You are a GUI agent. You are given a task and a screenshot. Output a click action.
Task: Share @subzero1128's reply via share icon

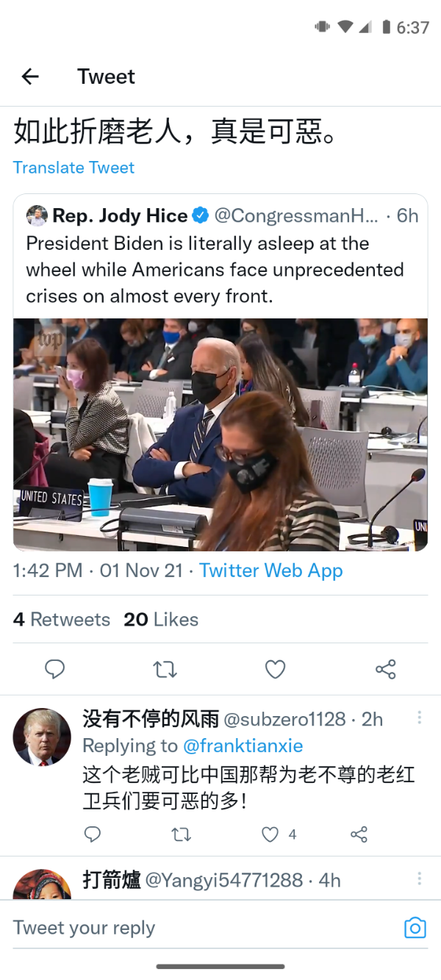tap(359, 834)
